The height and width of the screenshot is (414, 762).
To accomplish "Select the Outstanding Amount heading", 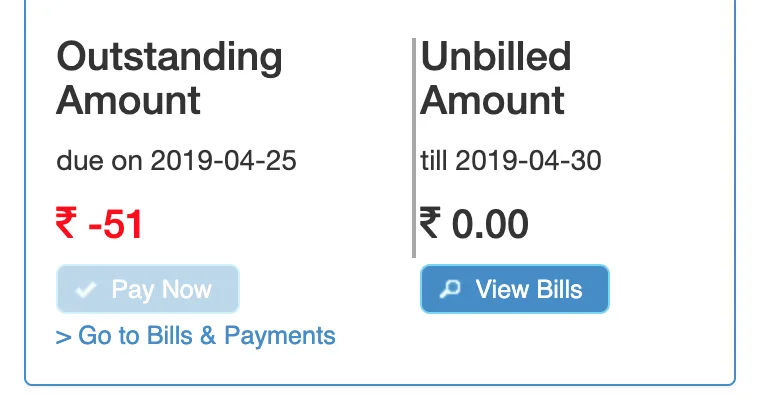I will (169, 78).
